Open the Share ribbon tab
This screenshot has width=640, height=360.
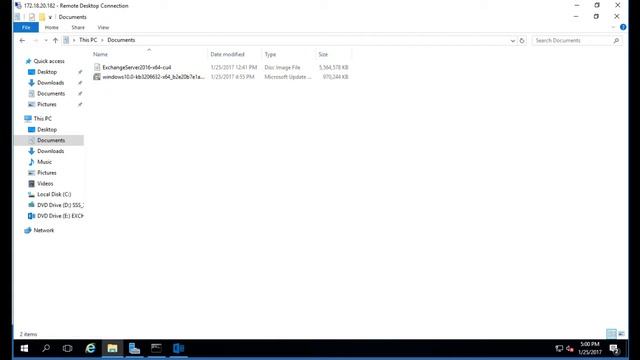pyautogui.click(x=78, y=27)
